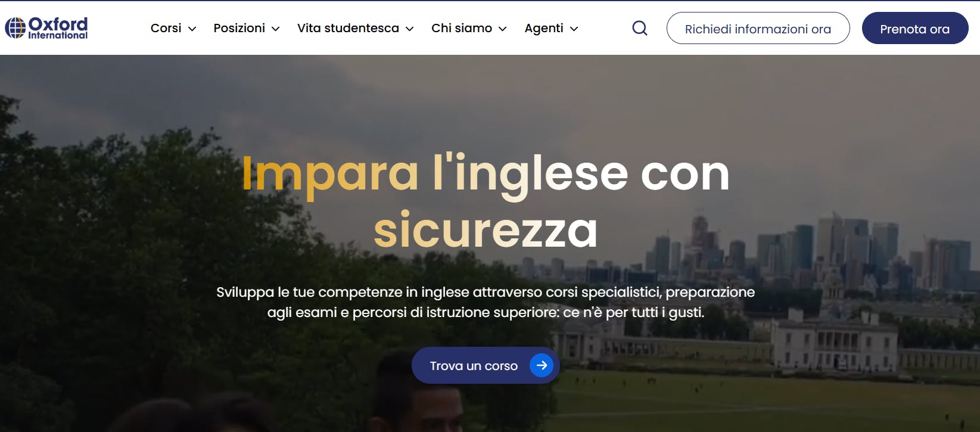Click the Prenota ora button
Screen dimensions: 980x432
[915, 28]
